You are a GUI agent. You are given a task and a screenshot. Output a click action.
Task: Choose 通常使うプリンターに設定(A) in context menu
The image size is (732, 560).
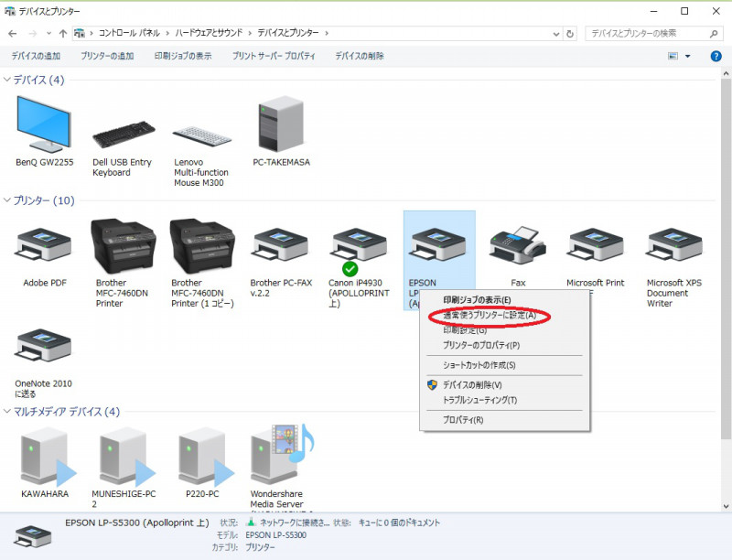504,316
